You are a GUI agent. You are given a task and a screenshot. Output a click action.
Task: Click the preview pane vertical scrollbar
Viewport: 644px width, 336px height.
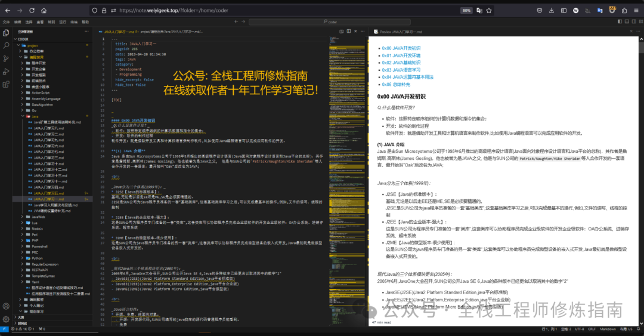click(641, 181)
